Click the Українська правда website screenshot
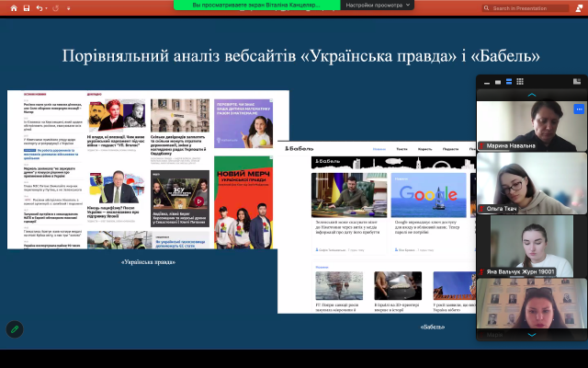This screenshot has width=588, height=368. [x=147, y=169]
